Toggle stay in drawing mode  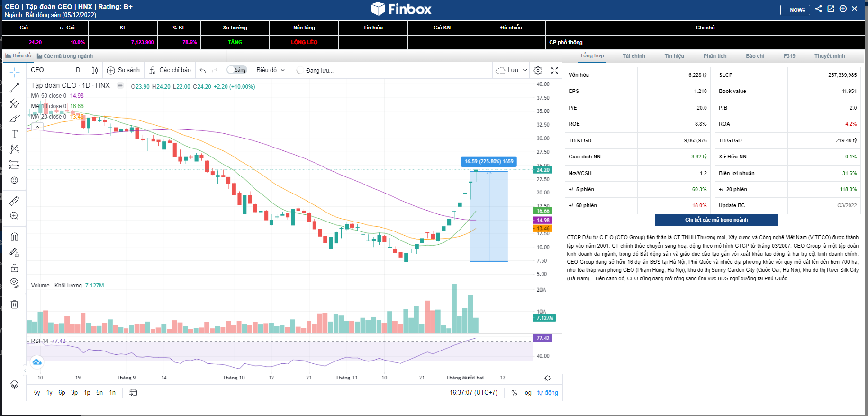(x=15, y=252)
